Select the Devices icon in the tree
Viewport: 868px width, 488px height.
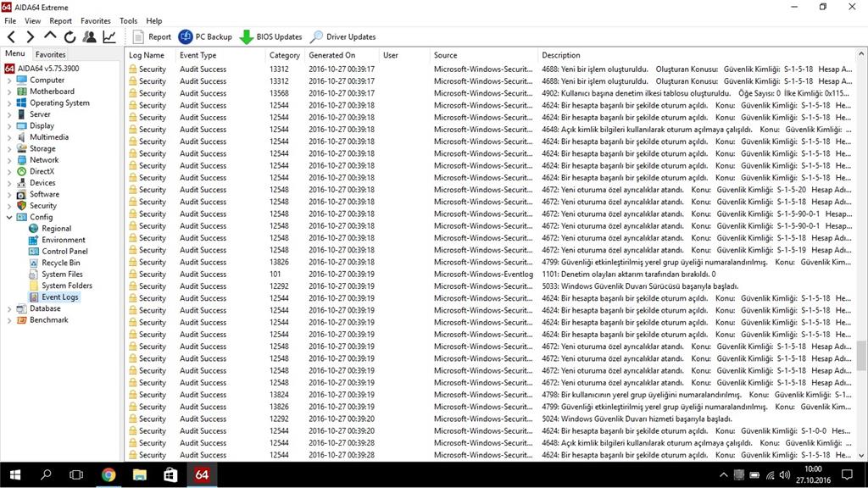pyautogui.click(x=21, y=183)
